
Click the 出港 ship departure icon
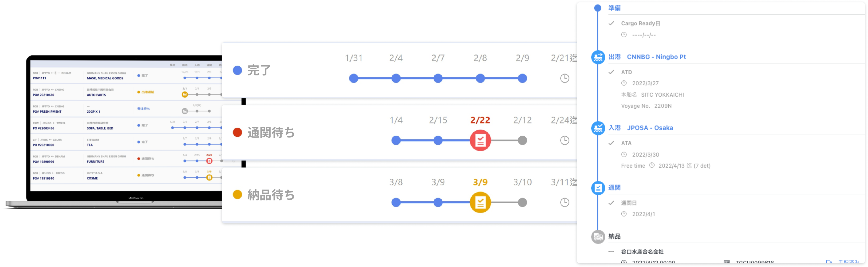598,57
